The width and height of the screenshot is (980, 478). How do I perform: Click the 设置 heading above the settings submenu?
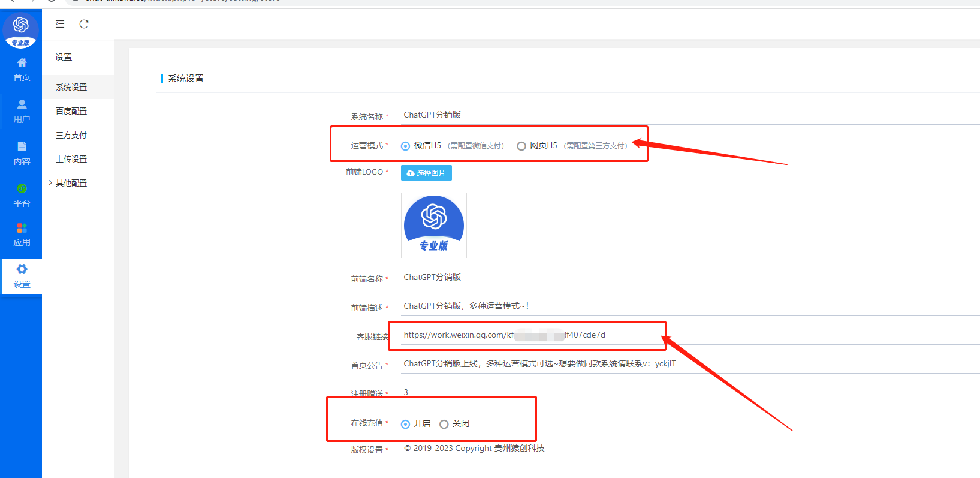[64, 57]
